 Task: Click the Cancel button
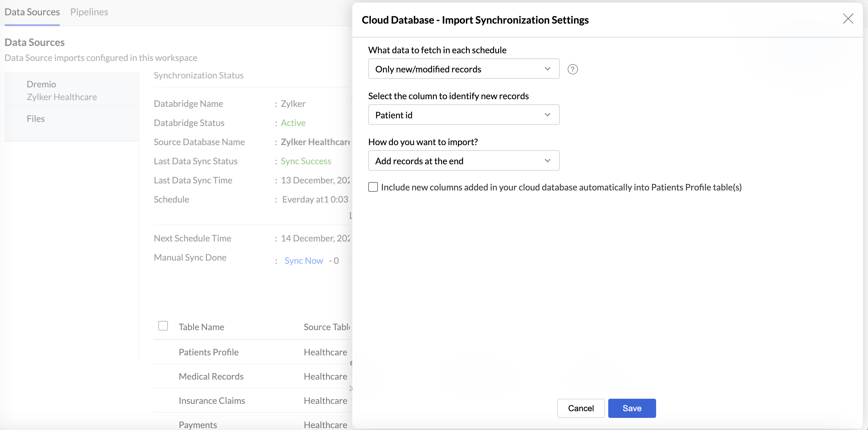[x=580, y=408]
